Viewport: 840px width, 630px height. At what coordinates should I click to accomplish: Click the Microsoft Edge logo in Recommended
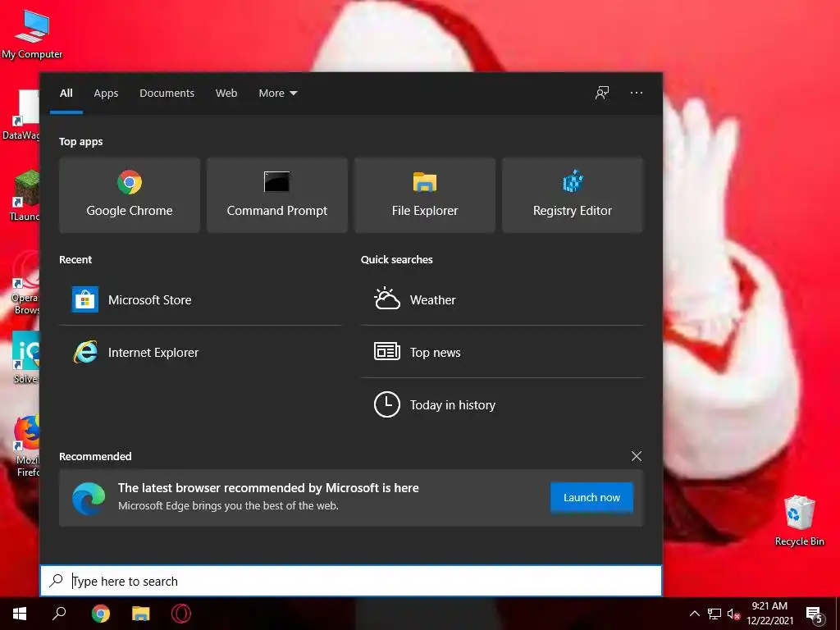point(89,498)
